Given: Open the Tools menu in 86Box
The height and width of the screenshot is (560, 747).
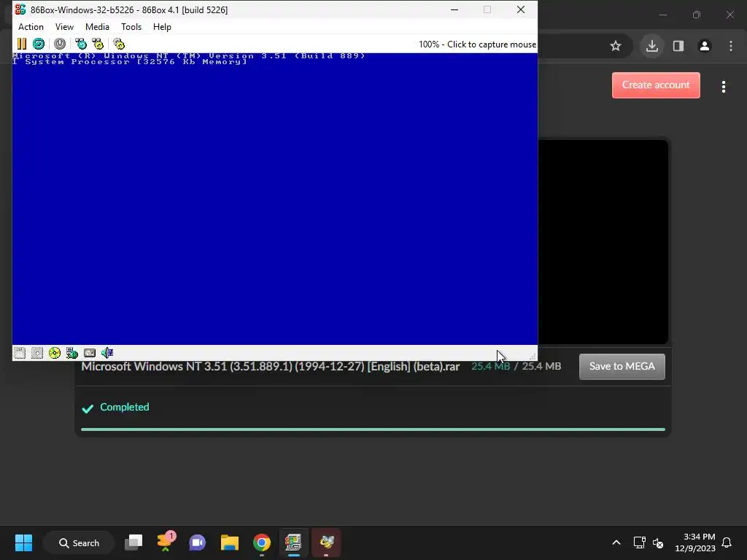Looking at the screenshot, I should coord(131,27).
